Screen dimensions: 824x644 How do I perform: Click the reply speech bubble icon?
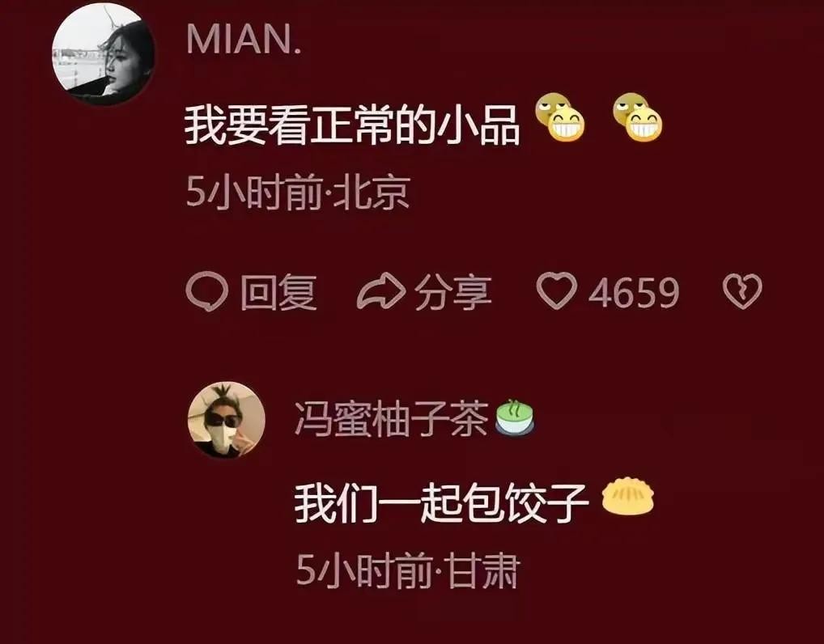coord(207,291)
